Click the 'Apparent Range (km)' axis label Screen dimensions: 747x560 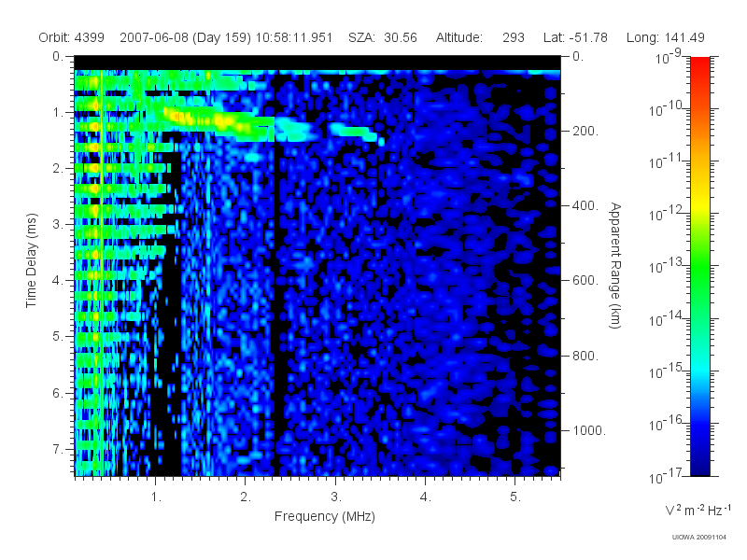coord(615,265)
